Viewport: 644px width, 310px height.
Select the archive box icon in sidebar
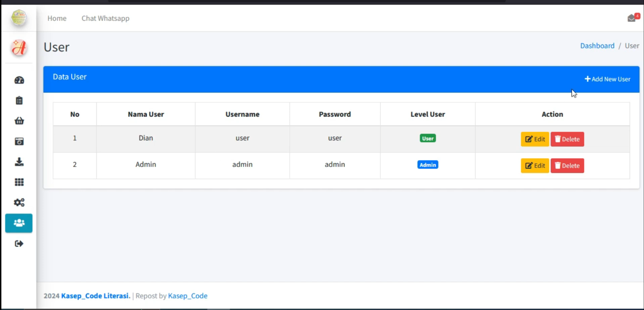coord(19,141)
